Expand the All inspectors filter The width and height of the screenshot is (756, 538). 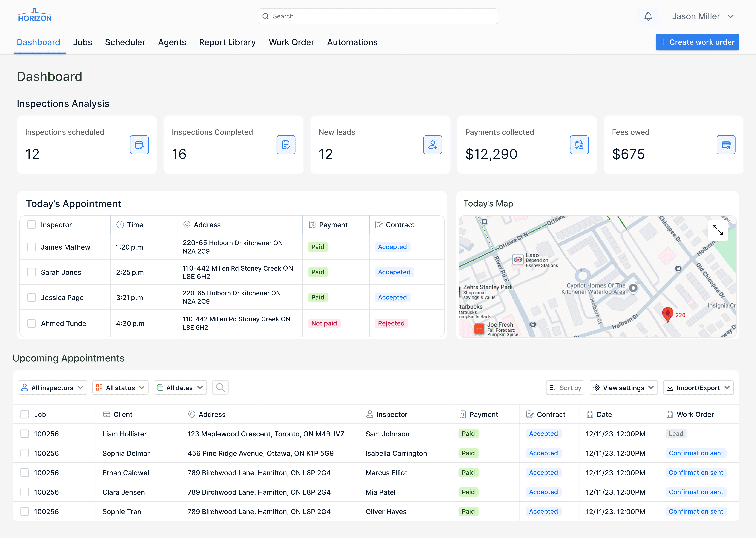point(52,388)
